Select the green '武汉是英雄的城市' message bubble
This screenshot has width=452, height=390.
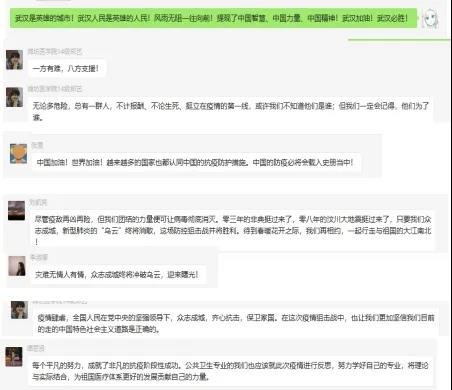coord(214,18)
